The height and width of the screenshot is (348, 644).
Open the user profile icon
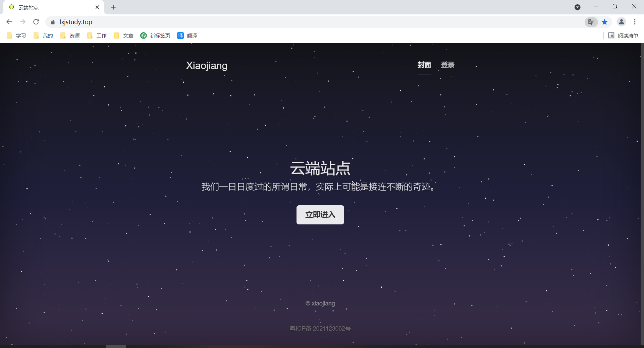pyautogui.click(x=621, y=22)
